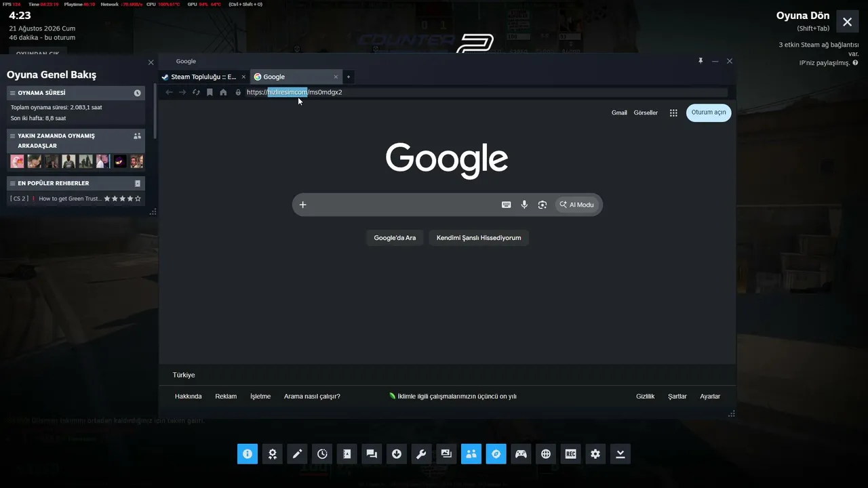Close the Oyuna Genel Bakış panel
The width and height of the screenshot is (868, 488).
pyautogui.click(x=151, y=62)
